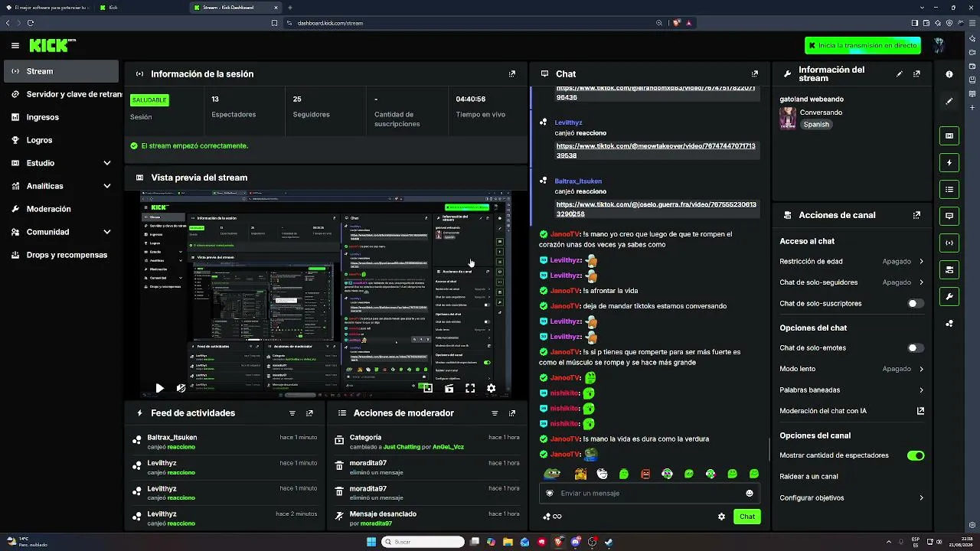
Task: Expand the Analíticas sidebar section
Action: (107, 186)
